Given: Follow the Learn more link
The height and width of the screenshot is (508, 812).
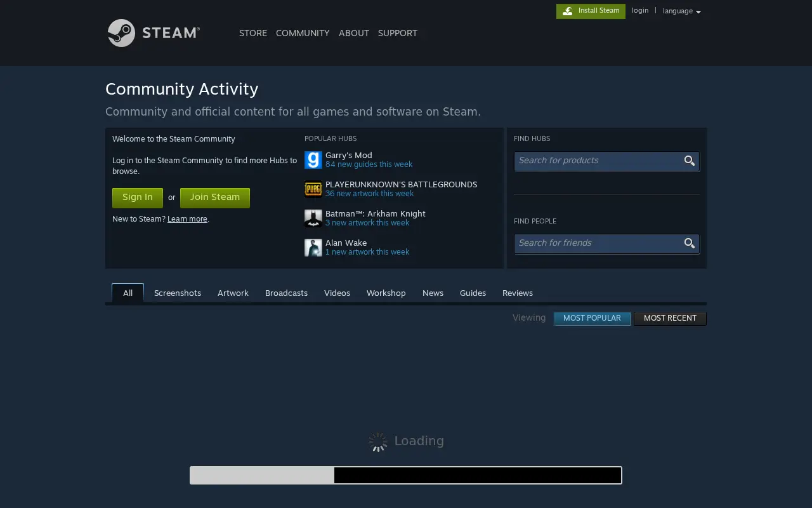Looking at the screenshot, I should pyautogui.click(x=187, y=219).
